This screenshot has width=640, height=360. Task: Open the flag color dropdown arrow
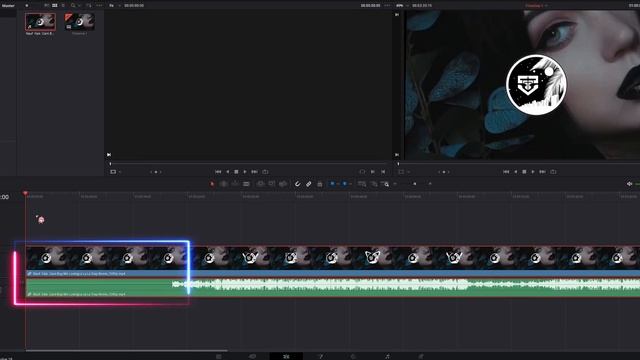pyautogui.click(x=338, y=184)
